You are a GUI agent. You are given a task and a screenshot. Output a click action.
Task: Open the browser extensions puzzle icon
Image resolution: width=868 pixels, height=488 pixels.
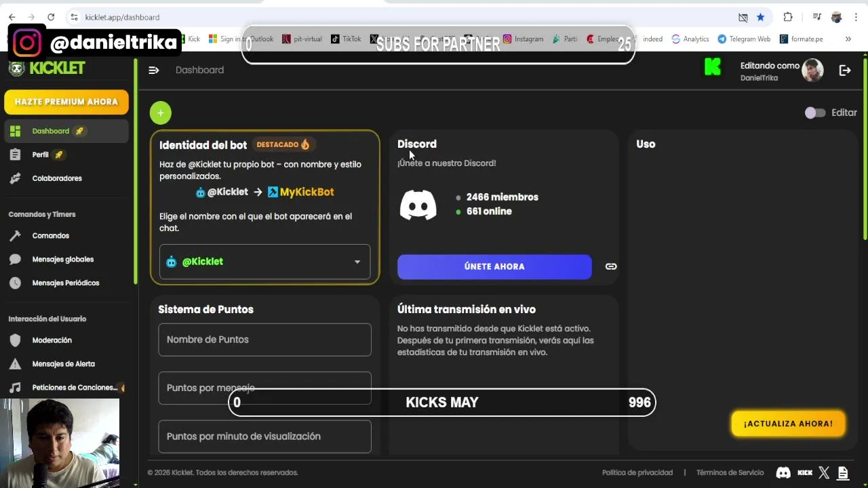(x=787, y=17)
